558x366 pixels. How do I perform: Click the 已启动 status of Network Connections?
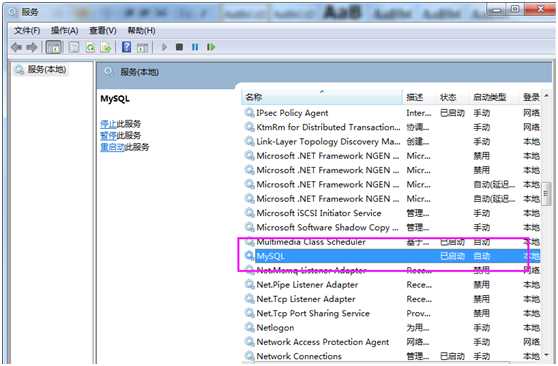(x=452, y=356)
